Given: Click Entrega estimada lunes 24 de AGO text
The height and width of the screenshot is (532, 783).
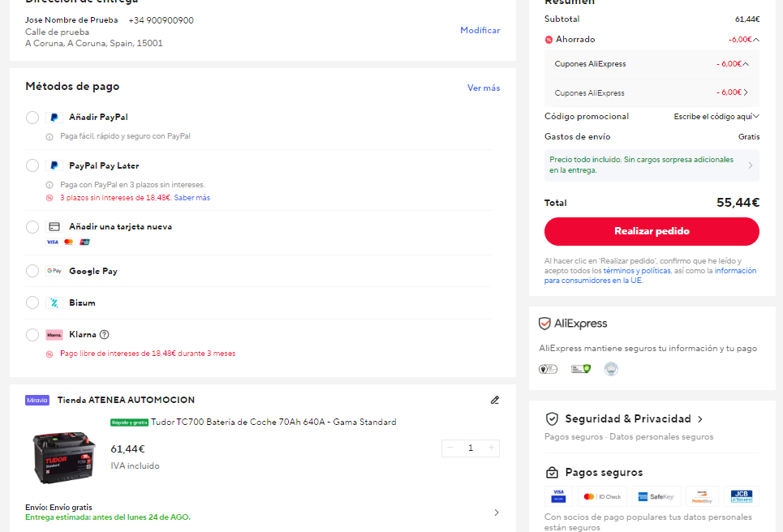Looking at the screenshot, I should coord(108,517).
